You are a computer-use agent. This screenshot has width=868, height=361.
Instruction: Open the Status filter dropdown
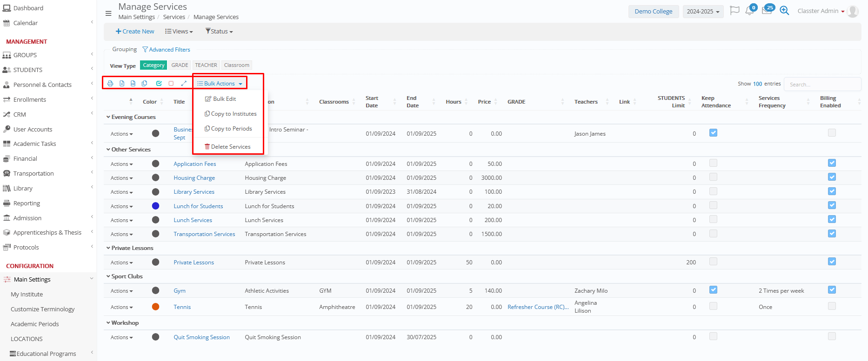click(x=219, y=32)
